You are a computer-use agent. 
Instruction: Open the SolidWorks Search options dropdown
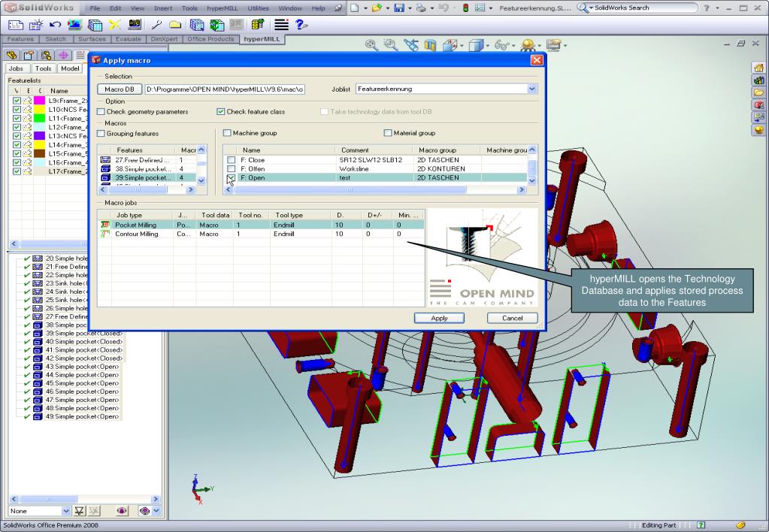pyautogui.click(x=591, y=8)
